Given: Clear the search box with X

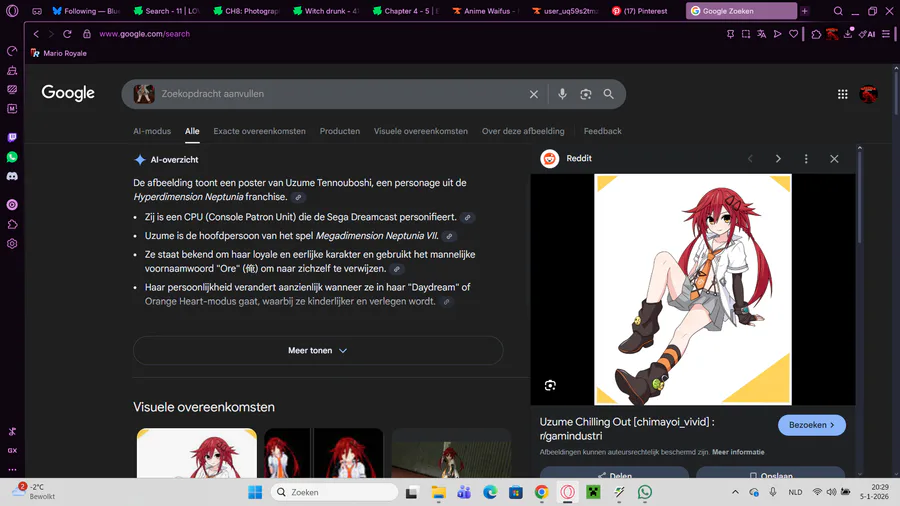Looking at the screenshot, I should tap(534, 94).
